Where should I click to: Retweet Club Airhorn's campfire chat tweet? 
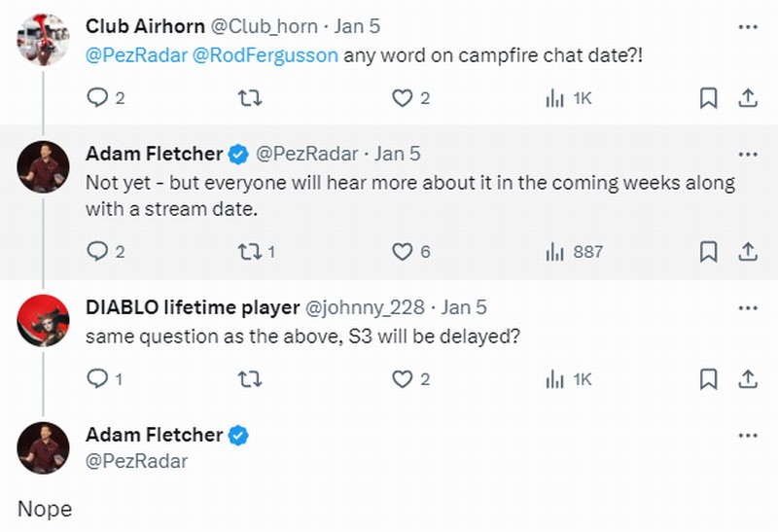tap(250, 98)
